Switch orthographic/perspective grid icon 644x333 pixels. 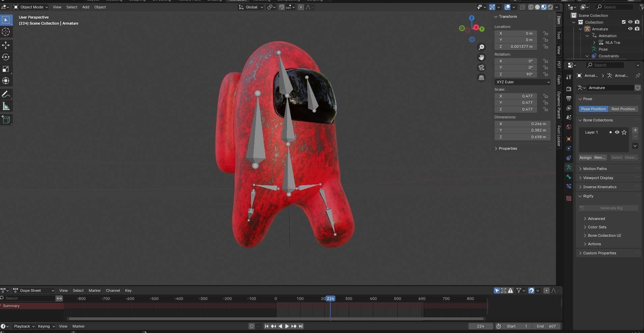(x=481, y=78)
